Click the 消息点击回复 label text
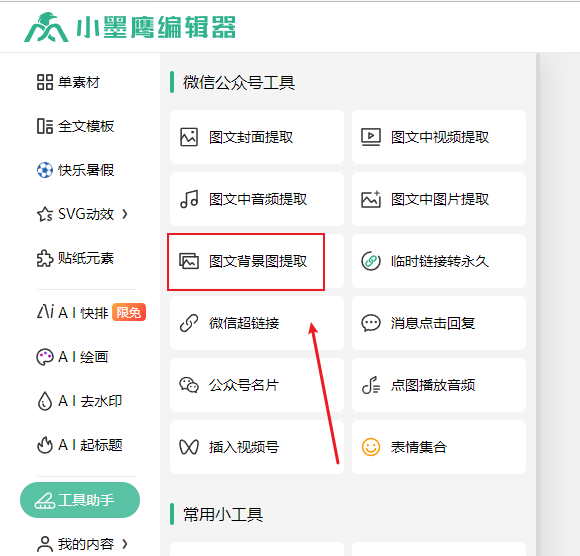 (x=433, y=323)
